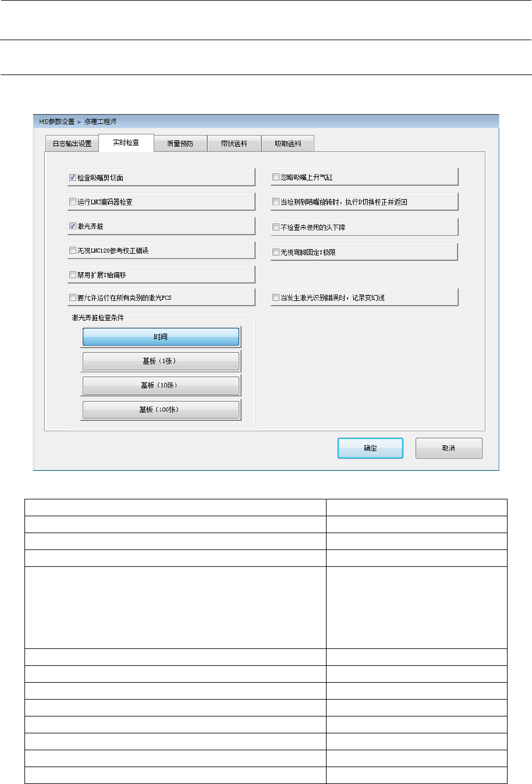Open the 带状送料 tab
The height and width of the screenshot is (784, 532).
234,144
